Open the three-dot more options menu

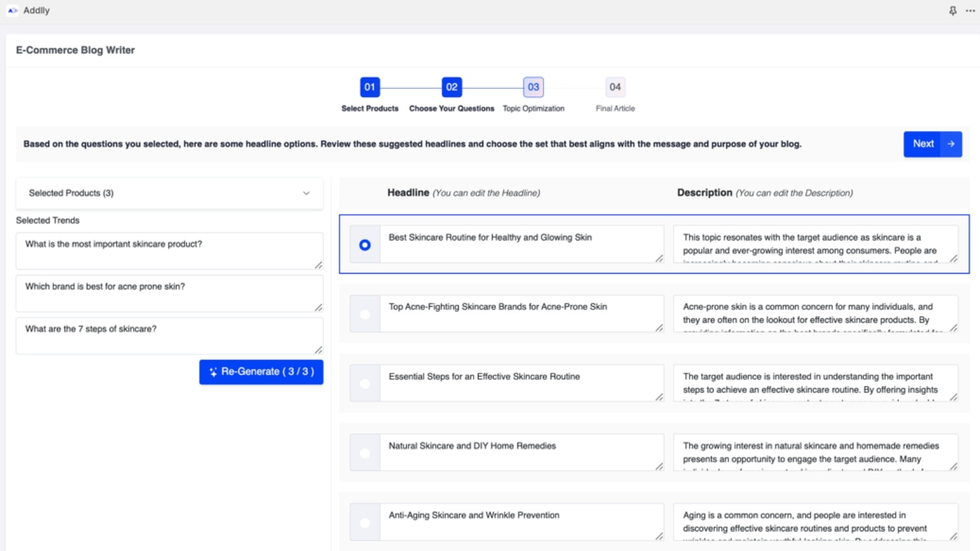click(970, 10)
